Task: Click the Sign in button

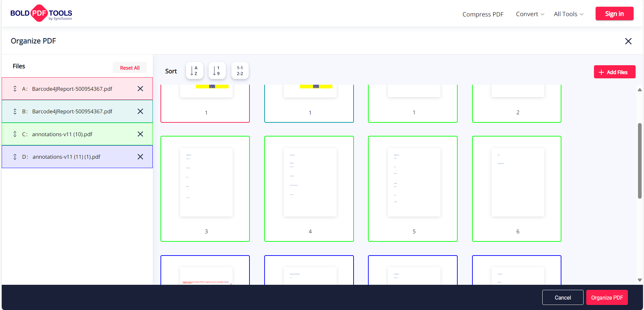Action: point(614,14)
